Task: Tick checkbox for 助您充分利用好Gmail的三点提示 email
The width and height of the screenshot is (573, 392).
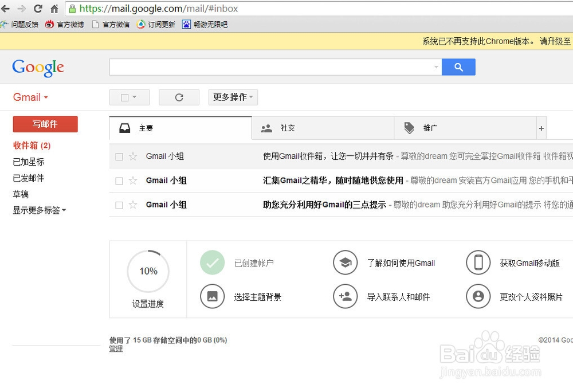Action: pyautogui.click(x=119, y=205)
